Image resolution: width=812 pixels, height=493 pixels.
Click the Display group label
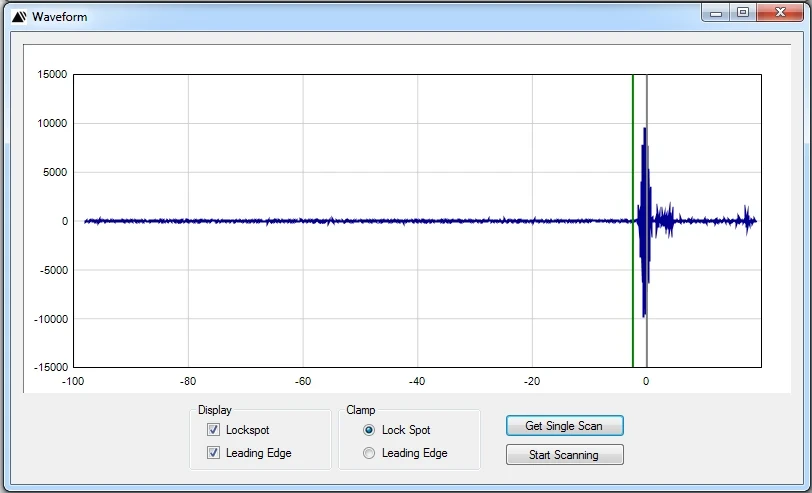[x=214, y=410]
